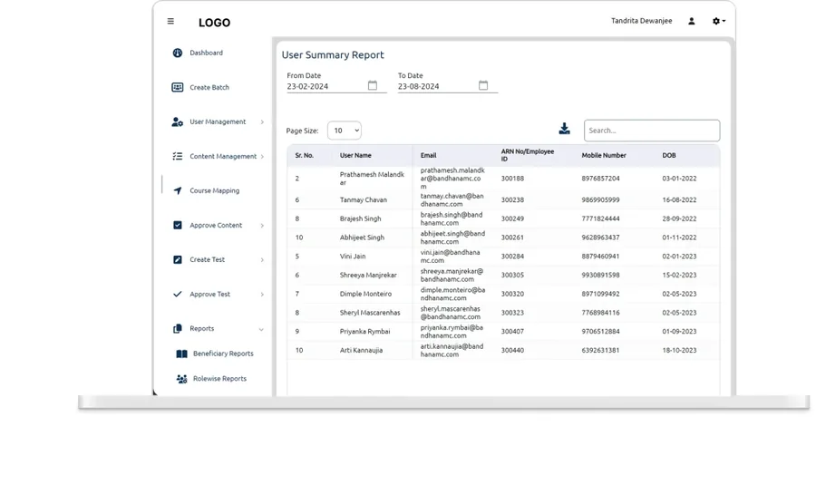The image size is (816, 504).
Task: Select user name Brajesh Singh
Action: pos(360,218)
